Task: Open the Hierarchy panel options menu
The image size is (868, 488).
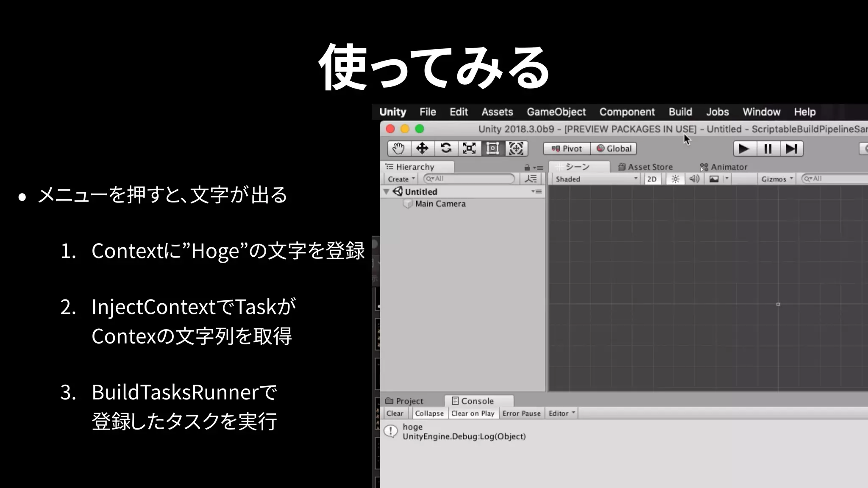Action: click(538, 168)
